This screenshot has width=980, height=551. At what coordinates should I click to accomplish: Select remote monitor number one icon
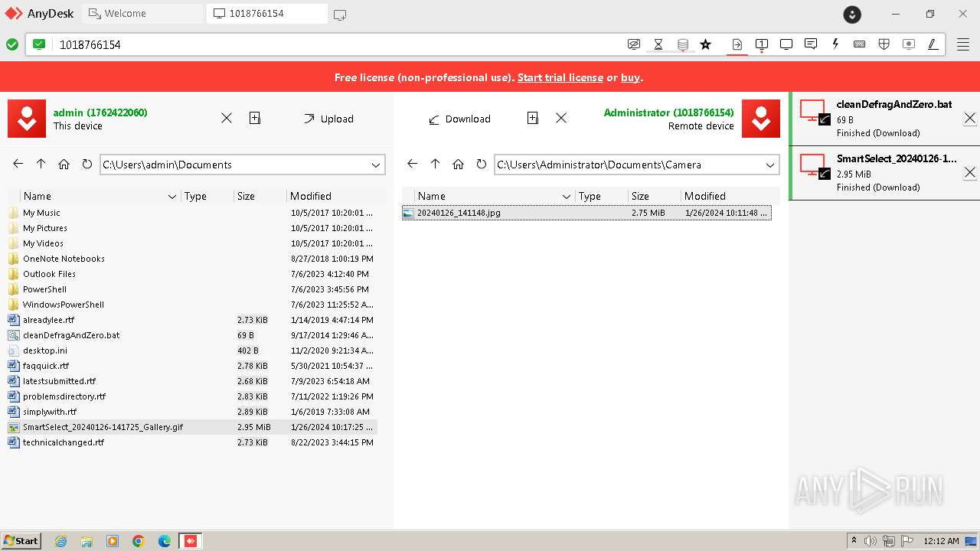point(762,44)
